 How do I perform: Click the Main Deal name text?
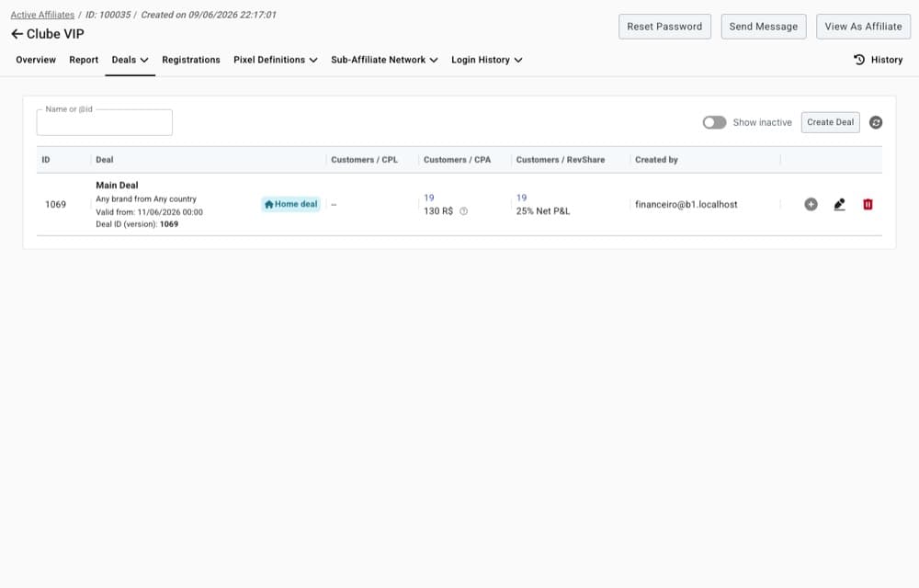[x=118, y=185]
